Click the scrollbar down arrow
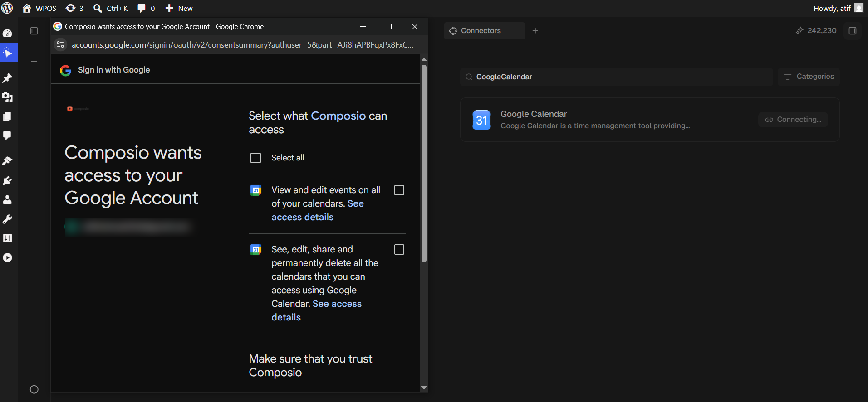The width and height of the screenshot is (868, 402). click(424, 388)
